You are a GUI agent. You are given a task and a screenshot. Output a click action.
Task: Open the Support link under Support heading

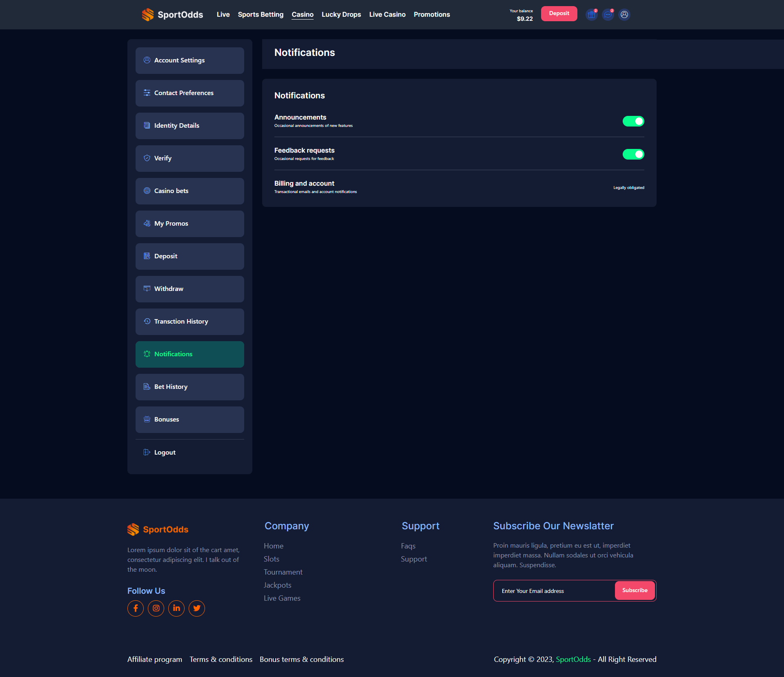pyautogui.click(x=414, y=559)
